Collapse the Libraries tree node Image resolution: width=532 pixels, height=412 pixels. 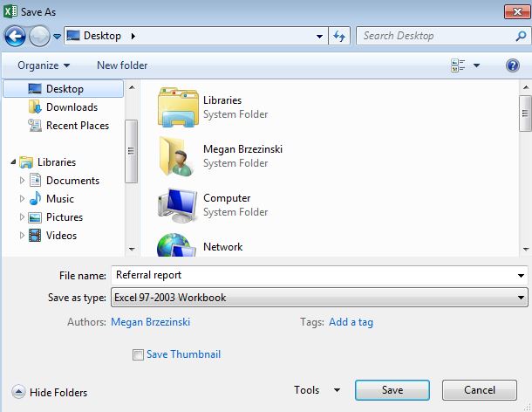(13, 162)
